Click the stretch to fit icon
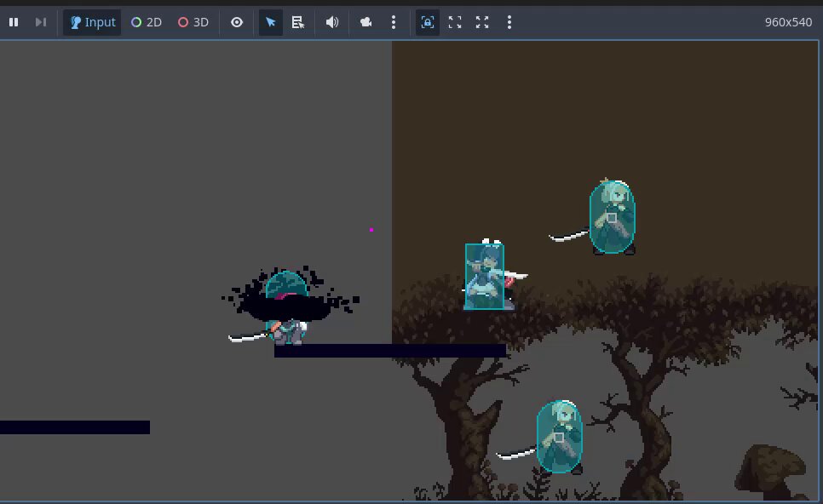The height and width of the screenshot is (504, 823). (482, 22)
